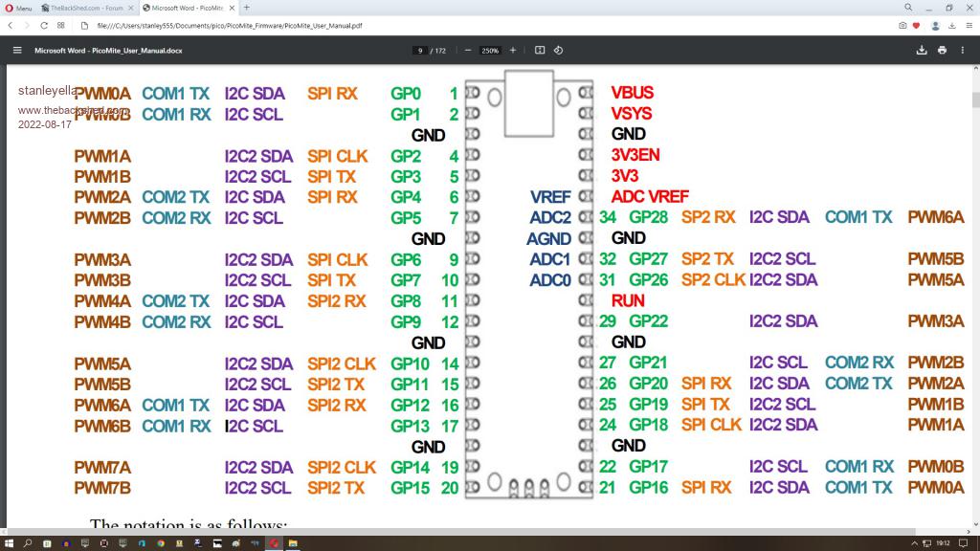Open the Windows Start menu

pos(9,543)
